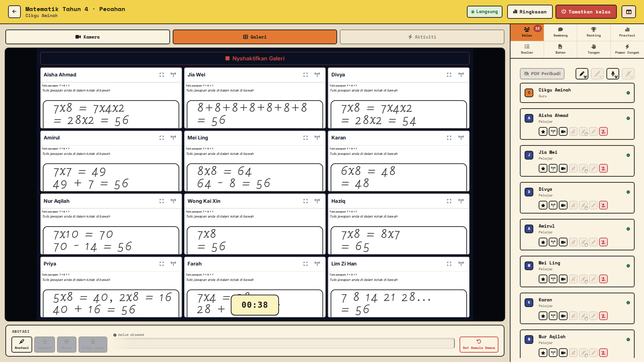Click Tamatkan kelas to end class
This screenshot has height=362, width=644.
[586, 12]
